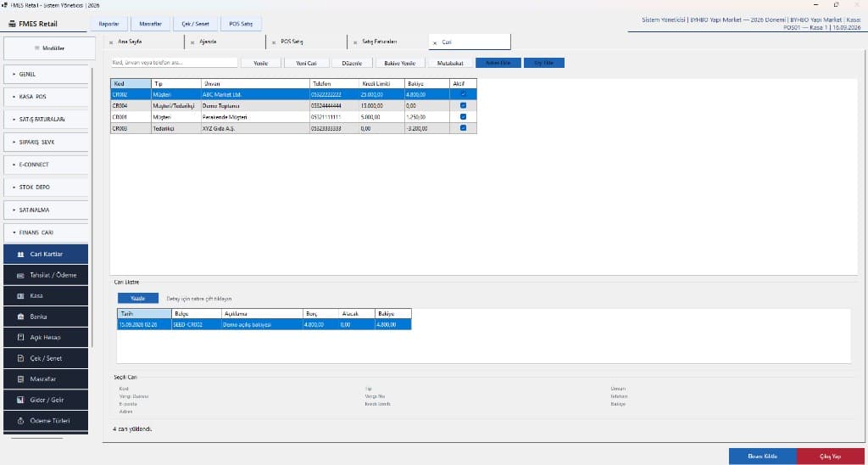Click the Yenile button
This screenshot has width=868, height=465.
pos(261,63)
